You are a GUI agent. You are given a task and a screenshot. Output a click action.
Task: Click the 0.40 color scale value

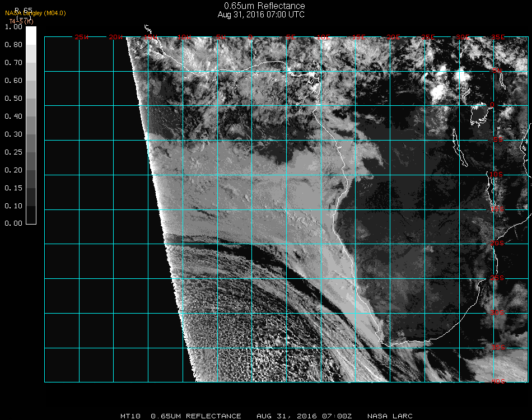(x=13, y=116)
